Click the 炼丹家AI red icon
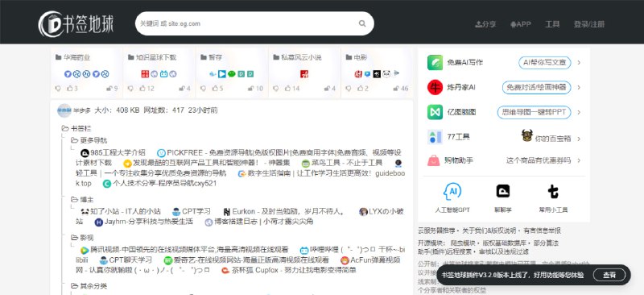This screenshot has width=644, height=295. coord(435,87)
